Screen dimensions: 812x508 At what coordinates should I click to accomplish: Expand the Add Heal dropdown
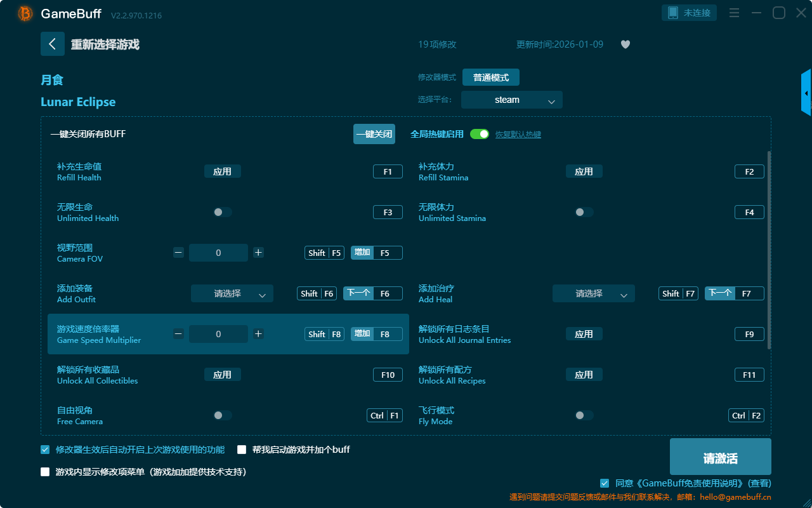pos(593,293)
